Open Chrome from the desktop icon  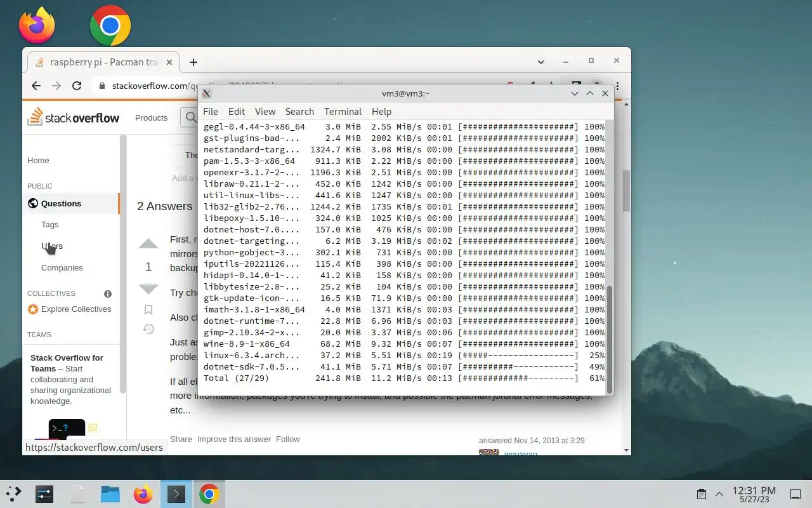[x=110, y=25]
